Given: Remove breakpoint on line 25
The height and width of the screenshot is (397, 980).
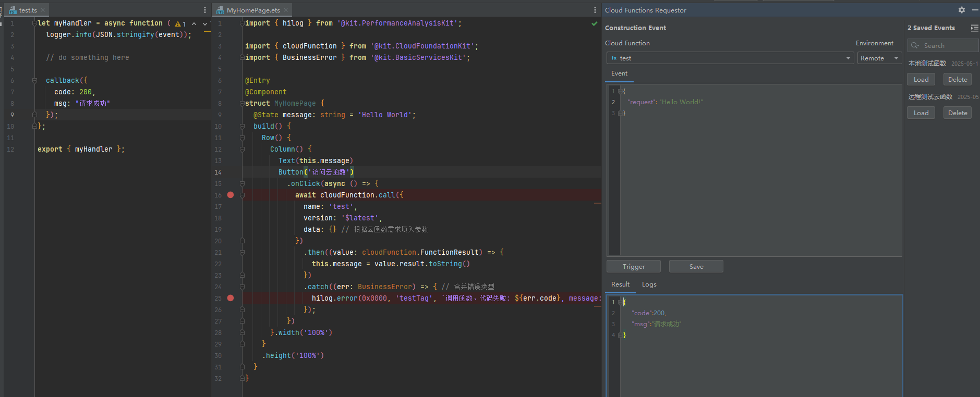Looking at the screenshot, I should coord(231,298).
